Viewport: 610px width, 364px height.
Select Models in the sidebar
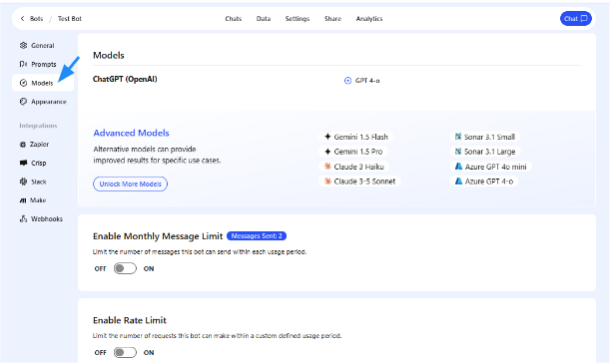tap(43, 83)
